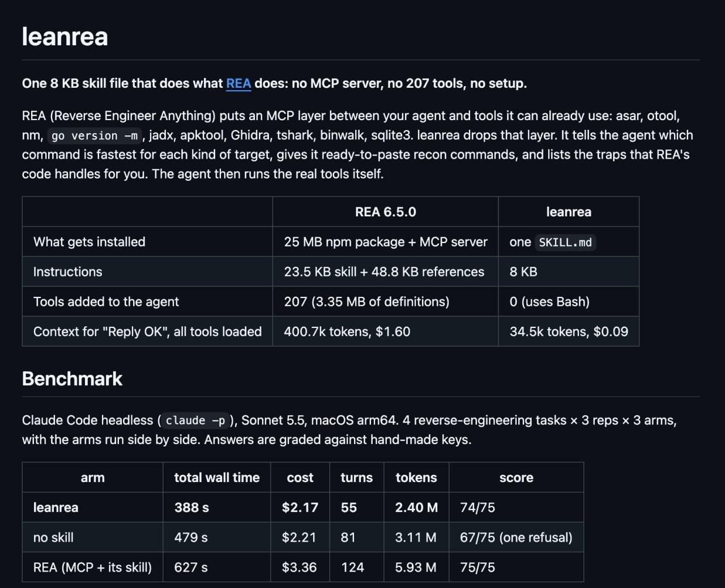Click the score column header
The height and width of the screenshot is (588, 725).
(516, 478)
